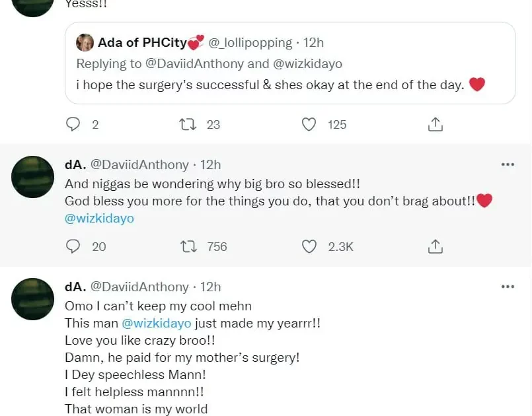
Task: Open the @_lollipopping handle
Action: (250, 43)
